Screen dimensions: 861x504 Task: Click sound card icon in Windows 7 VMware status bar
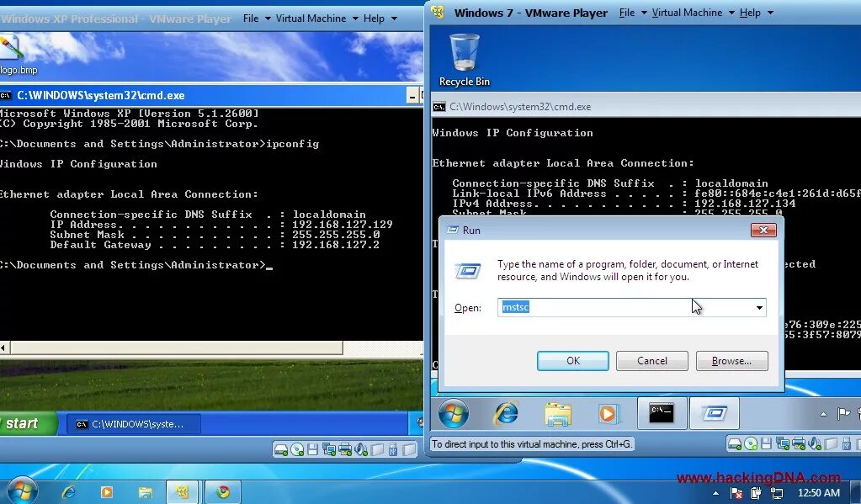point(815,443)
